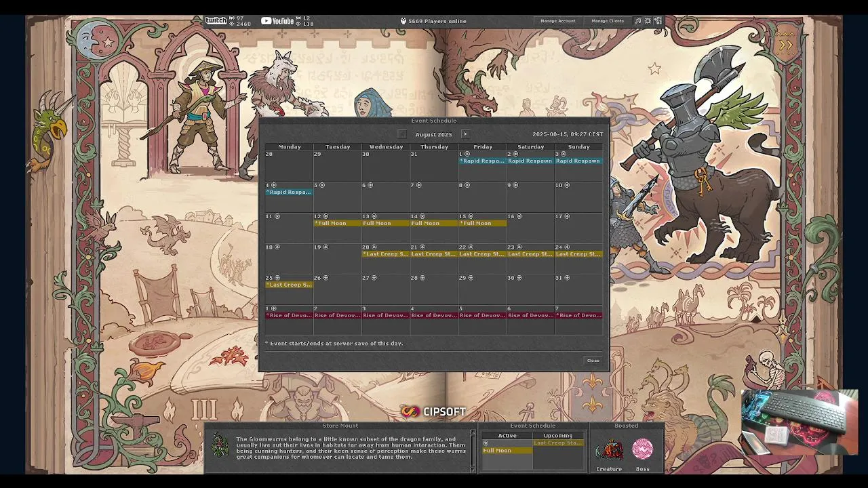
Task: Click Rapid Respawn event on August 3
Action: tap(579, 161)
